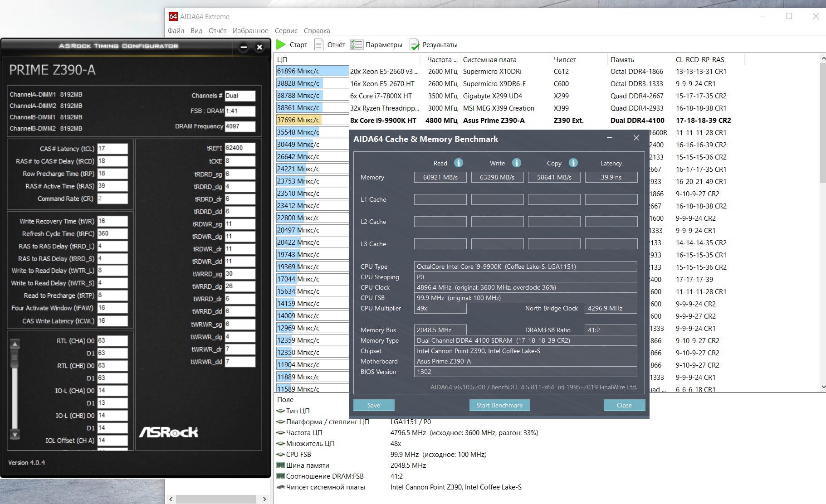Screen dimensions: 826x504
Task: Click horizontal scrollbar right arrow in AIDA64 sidebar
Action: point(264,499)
